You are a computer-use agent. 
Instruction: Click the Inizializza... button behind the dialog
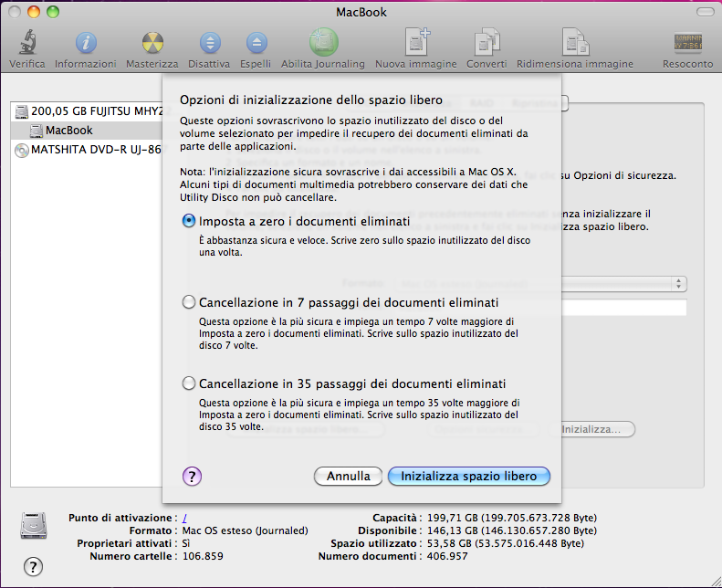[597, 429]
